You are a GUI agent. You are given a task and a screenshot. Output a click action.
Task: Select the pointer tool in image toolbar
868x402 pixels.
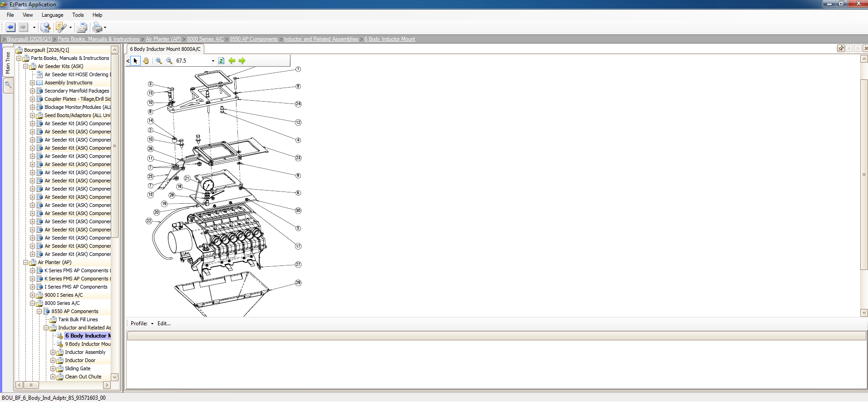tap(135, 61)
